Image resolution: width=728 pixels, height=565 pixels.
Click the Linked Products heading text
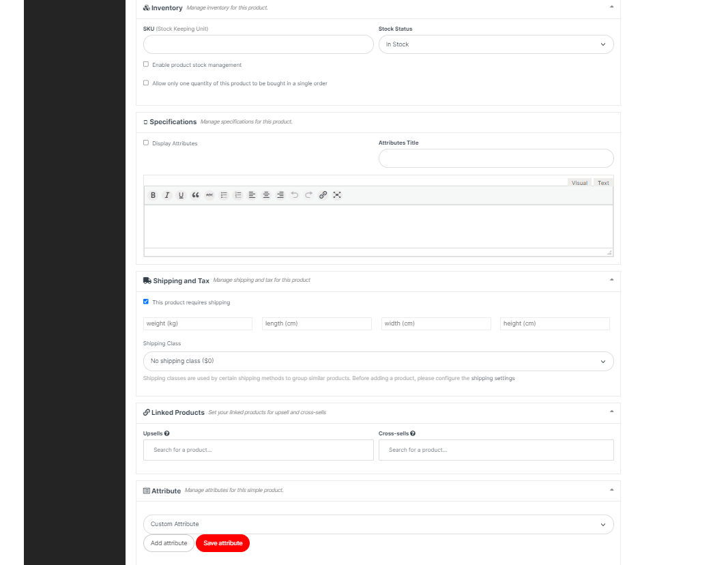[x=178, y=412]
